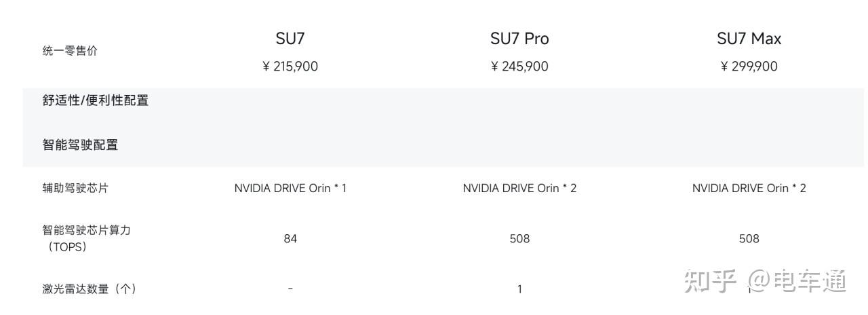
Task: Select the SU7 Pro column header
Action: click(x=519, y=39)
